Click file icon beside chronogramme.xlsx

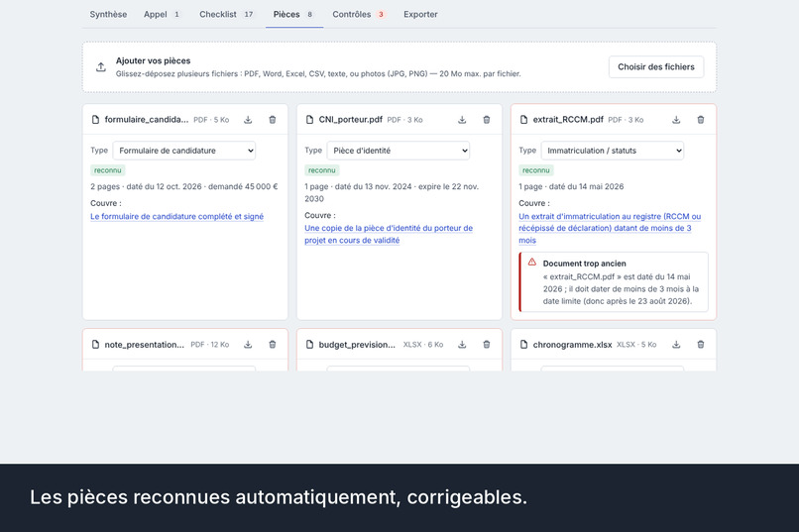(x=523, y=345)
